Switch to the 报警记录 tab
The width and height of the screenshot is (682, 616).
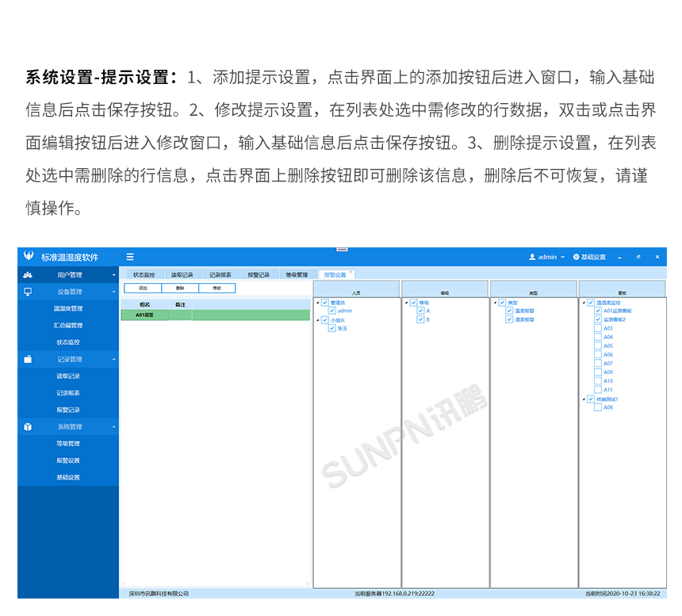coord(259,275)
